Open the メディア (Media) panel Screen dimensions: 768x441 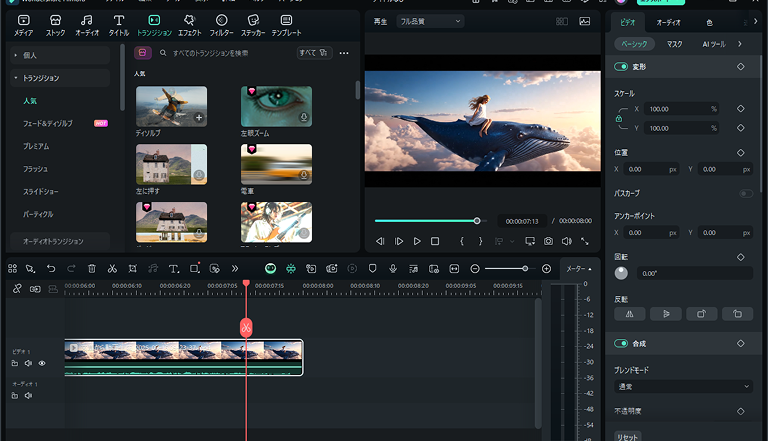(x=24, y=25)
